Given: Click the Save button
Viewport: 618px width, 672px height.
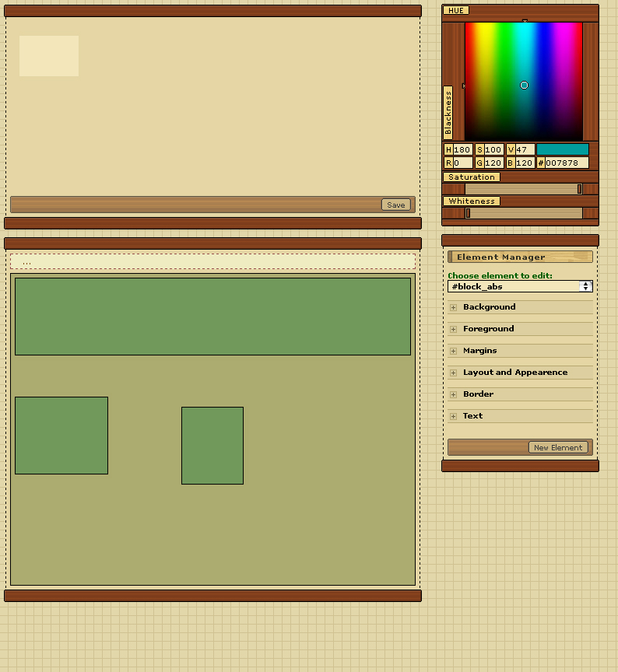Looking at the screenshot, I should [396, 205].
